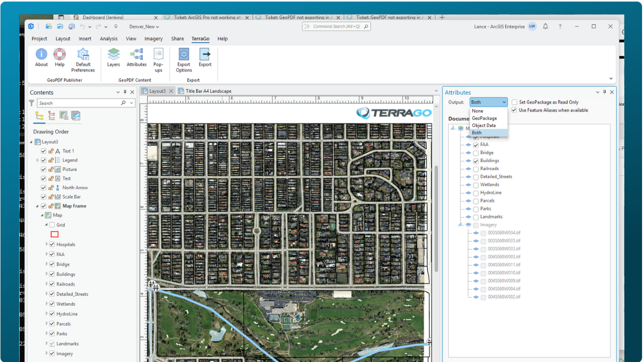Toggle Wetlands layer visibility in Contents
644x362 pixels.
point(52,304)
